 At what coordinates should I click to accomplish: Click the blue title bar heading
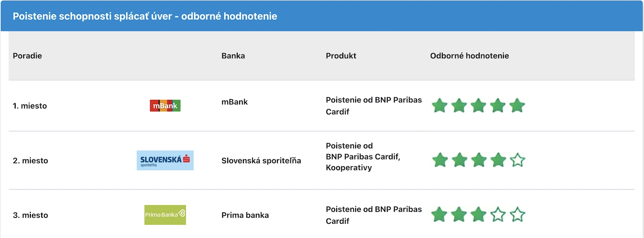(x=145, y=16)
